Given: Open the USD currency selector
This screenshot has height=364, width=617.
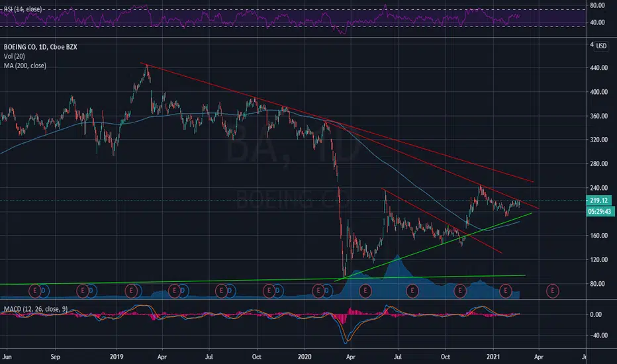Looking at the screenshot, I should [601, 46].
